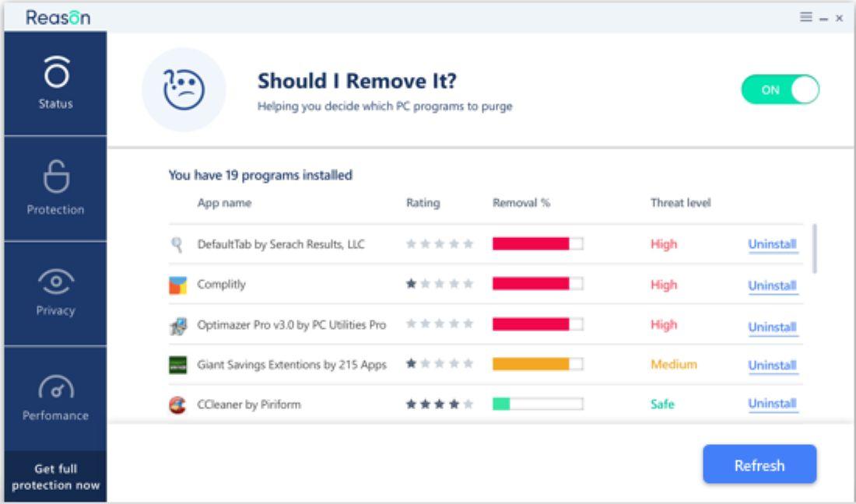Screen dimensions: 856x504
Task: Open the Perfomance gauge section
Action: pyautogui.click(x=56, y=399)
